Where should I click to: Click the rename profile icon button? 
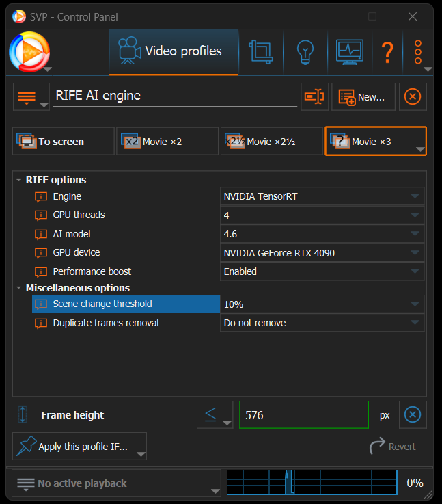pos(314,97)
